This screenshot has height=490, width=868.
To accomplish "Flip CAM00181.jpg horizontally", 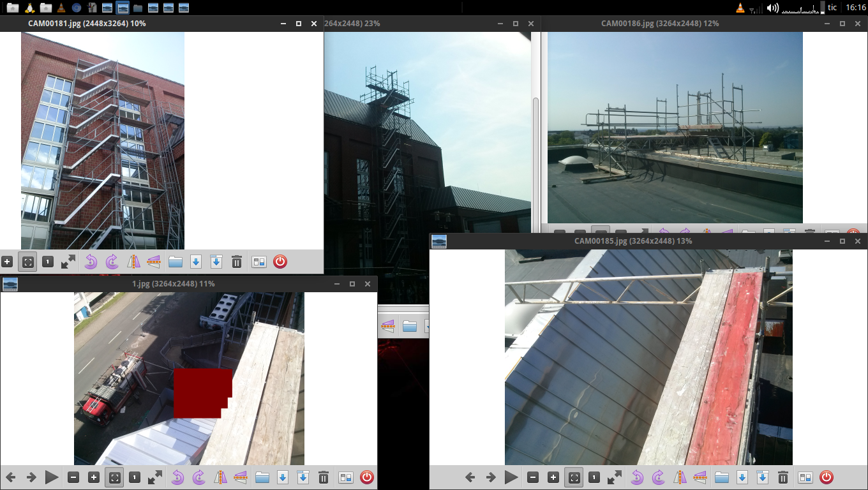I will coord(133,262).
